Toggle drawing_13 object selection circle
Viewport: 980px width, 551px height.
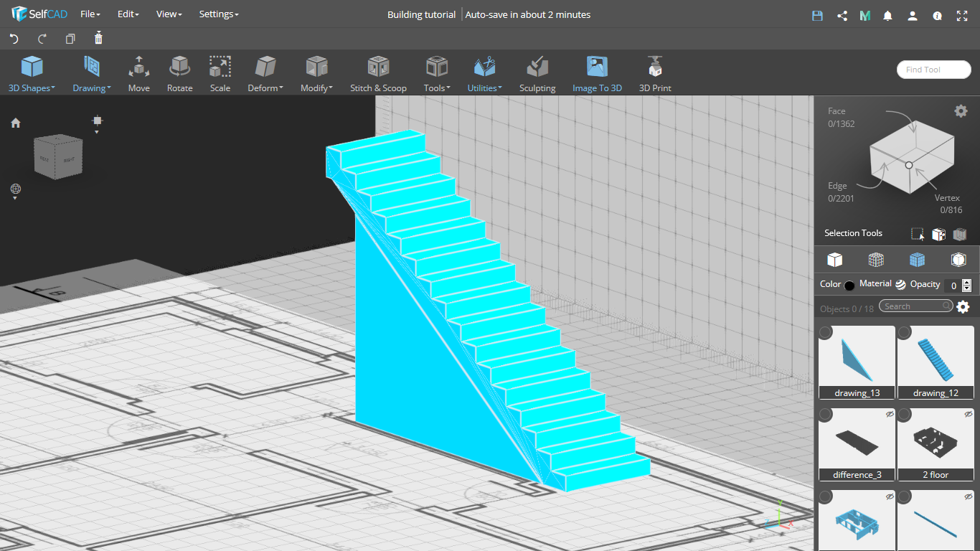point(826,333)
